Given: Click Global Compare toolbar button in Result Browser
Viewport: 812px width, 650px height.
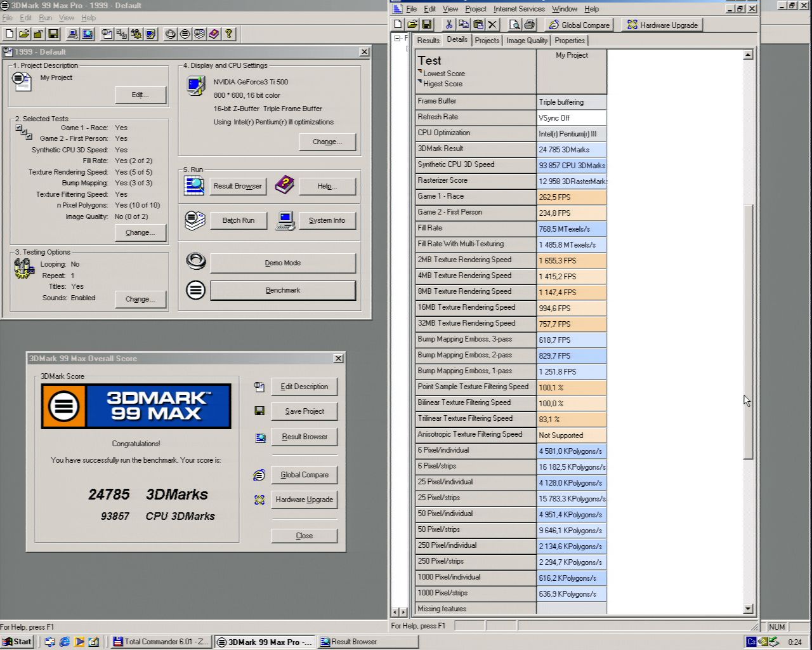Looking at the screenshot, I should pyautogui.click(x=579, y=25).
